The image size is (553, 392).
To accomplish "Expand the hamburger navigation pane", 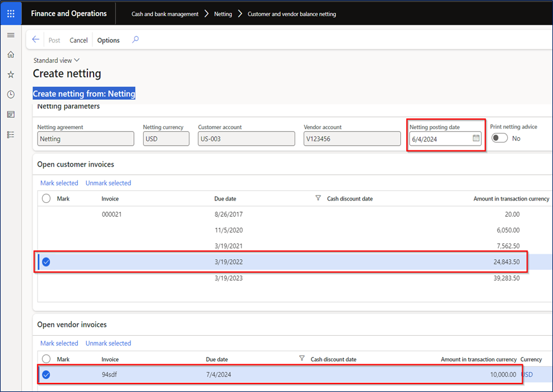I will tap(11, 35).
